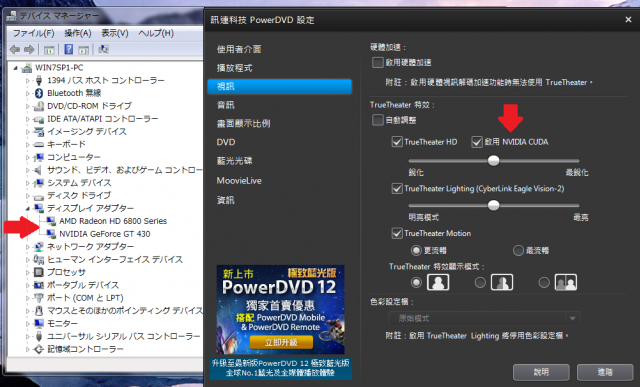The width and height of the screenshot is (640, 387).
Task: Click the Back arrow in Device Manager toolbar
Action: tap(15, 50)
